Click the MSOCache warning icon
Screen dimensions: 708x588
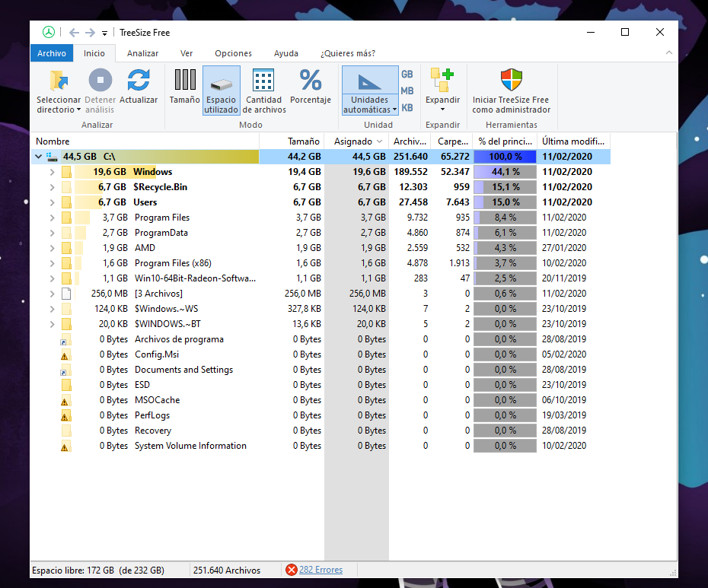[65, 400]
